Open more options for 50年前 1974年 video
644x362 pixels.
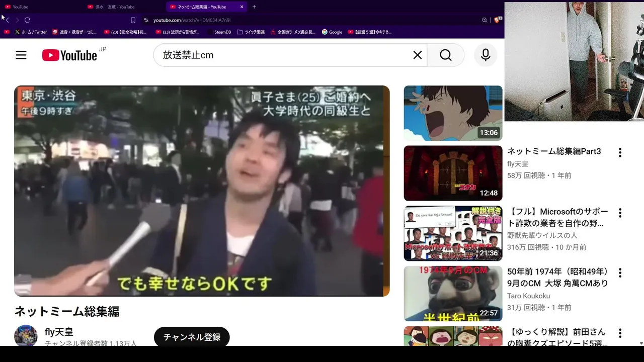620,273
